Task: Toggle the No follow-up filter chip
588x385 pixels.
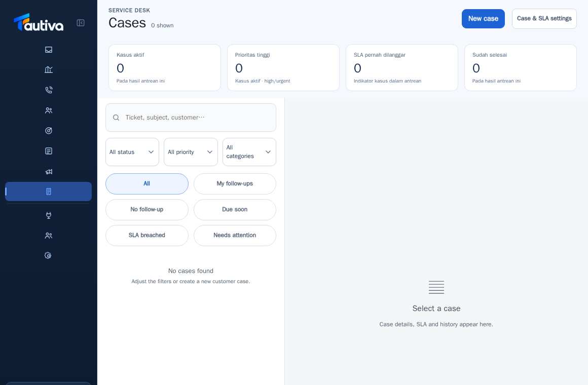Action: pos(147,210)
